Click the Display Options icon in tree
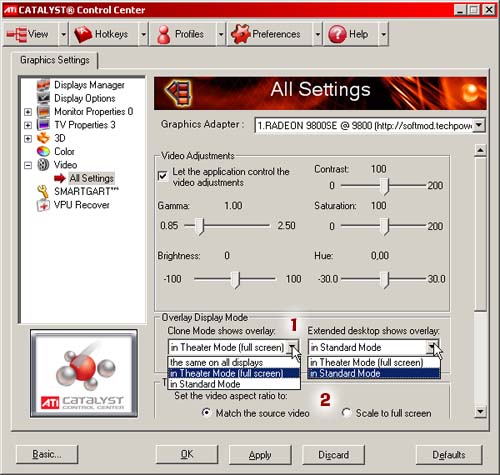 43,98
